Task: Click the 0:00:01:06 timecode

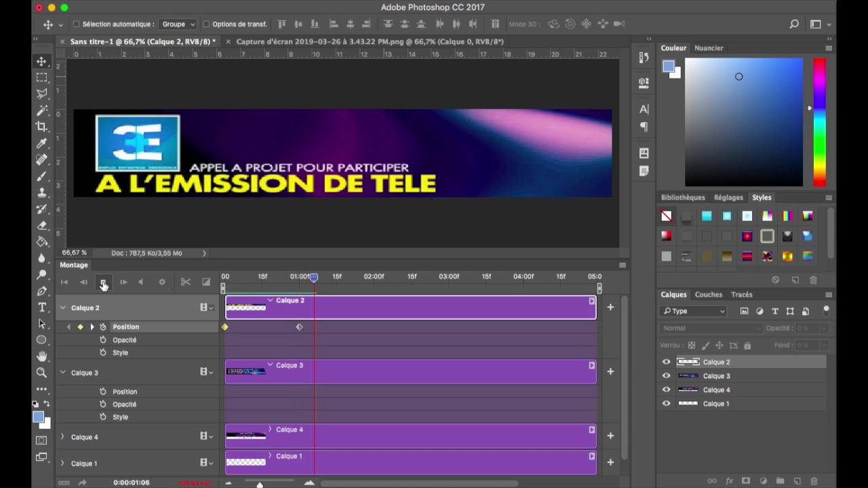Action: pyautogui.click(x=132, y=483)
